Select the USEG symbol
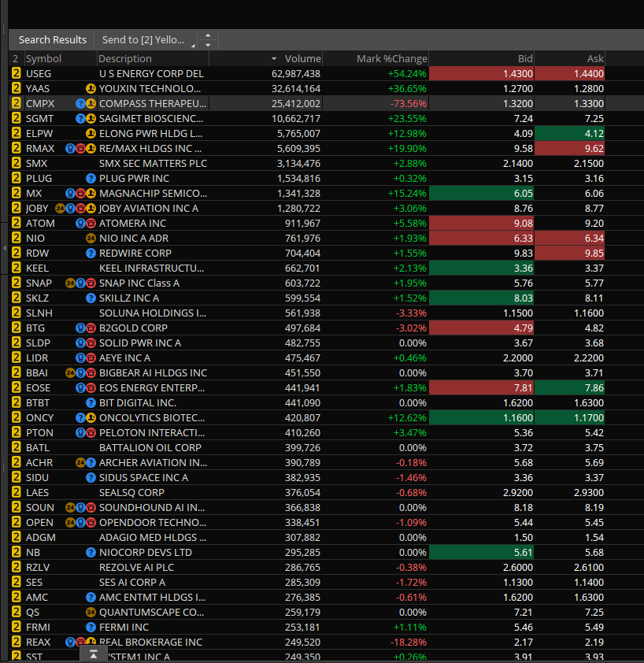Screen dimensions: 644x663 (39, 73)
